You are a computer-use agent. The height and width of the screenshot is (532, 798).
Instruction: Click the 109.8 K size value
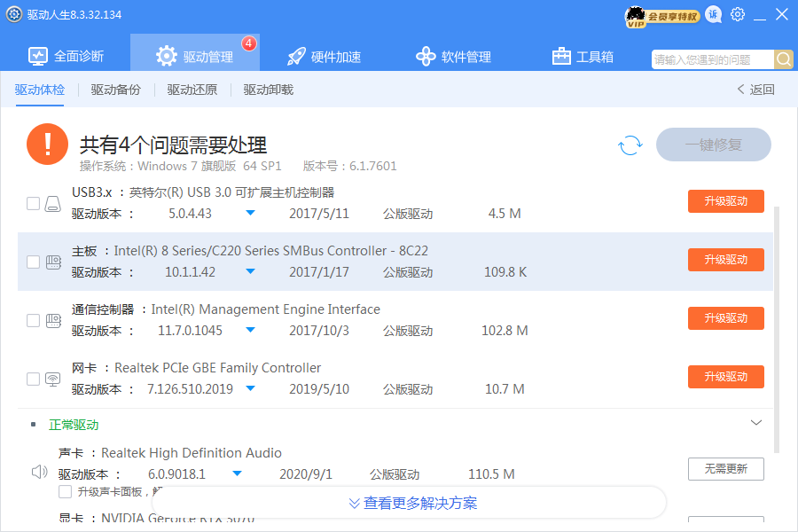(505, 272)
